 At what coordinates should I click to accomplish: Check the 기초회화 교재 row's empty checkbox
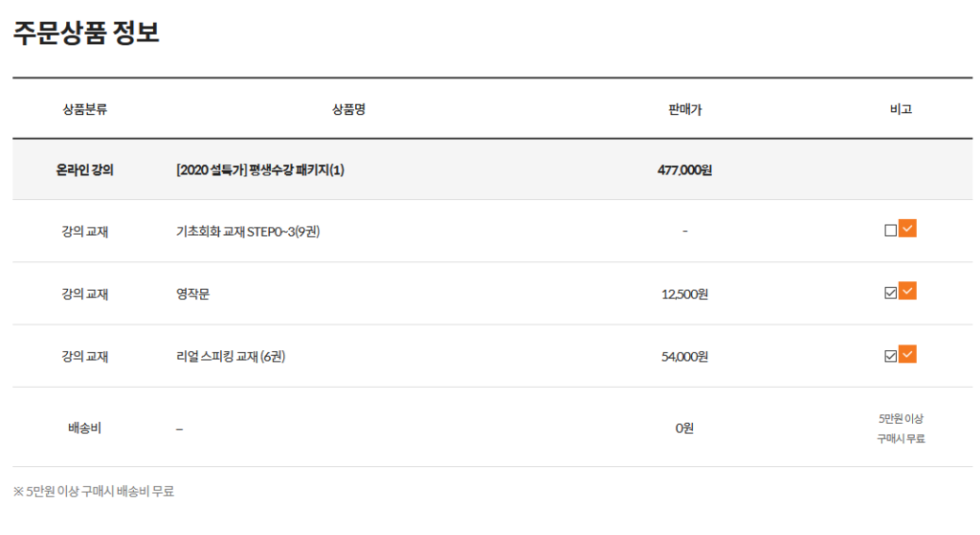tap(891, 231)
